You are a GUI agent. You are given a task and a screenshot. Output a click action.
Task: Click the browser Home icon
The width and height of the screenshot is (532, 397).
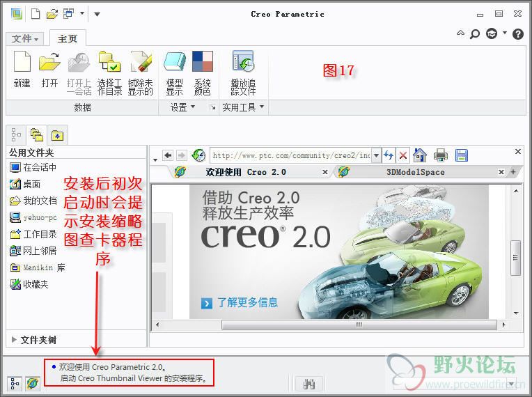(420, 155)
